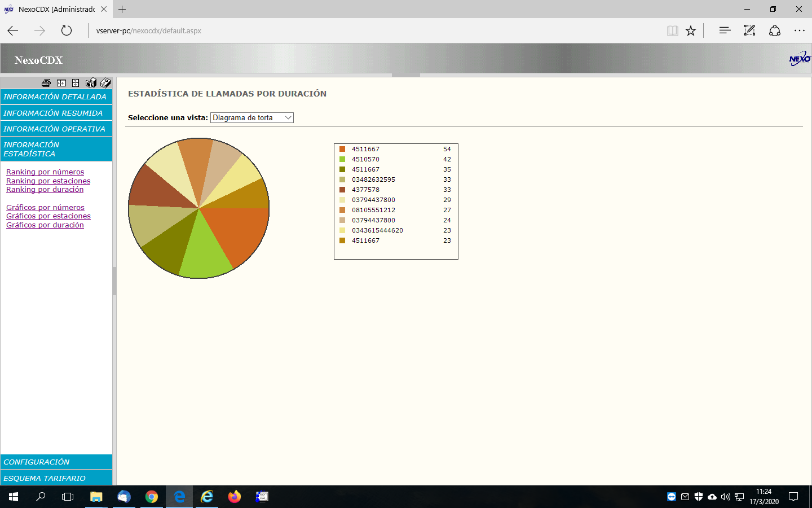812x508 pixels.
Task: Click the horizontal split panel icon
Action: (61, 83)
